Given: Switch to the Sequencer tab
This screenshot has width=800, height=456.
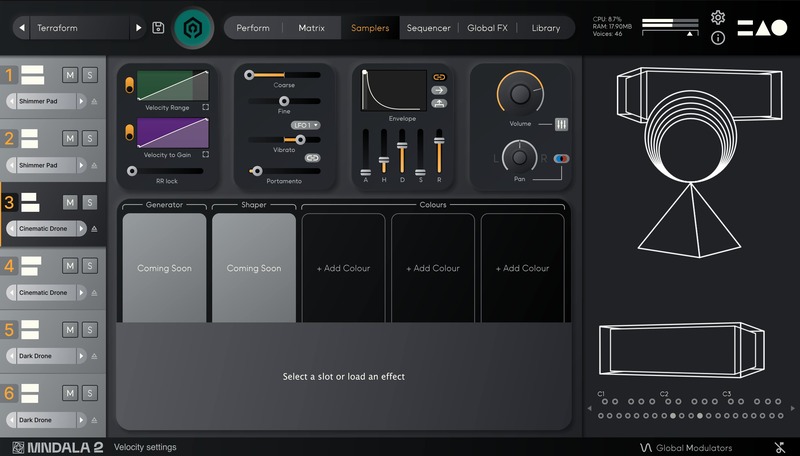Looking at the screenshot, I should 428,28.
